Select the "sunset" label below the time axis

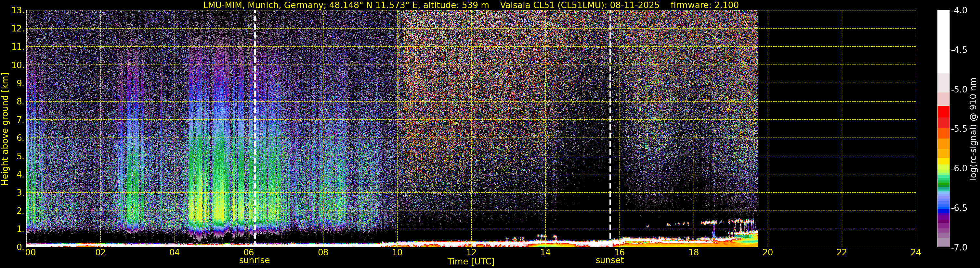click(x=610, y=261)
